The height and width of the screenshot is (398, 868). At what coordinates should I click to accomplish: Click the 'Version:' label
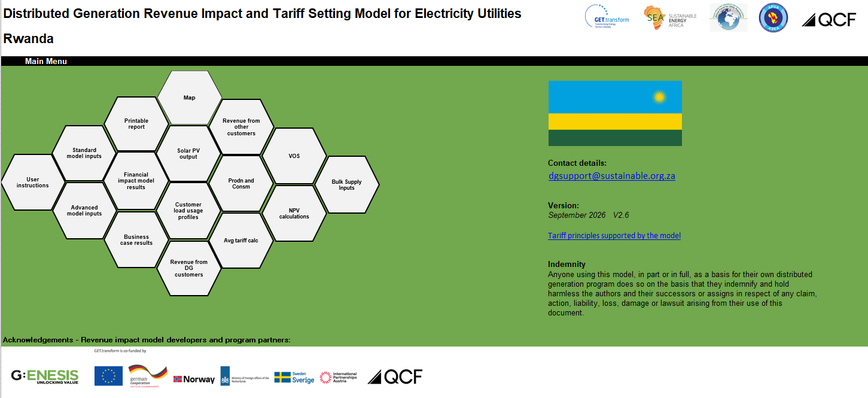(x=564, y=205)
